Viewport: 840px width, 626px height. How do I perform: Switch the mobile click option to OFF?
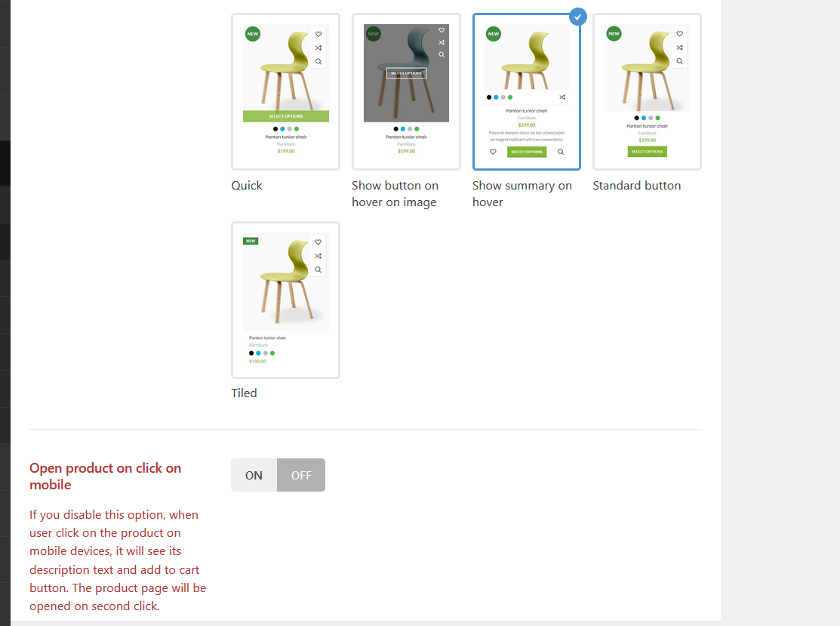(x=301, y=475)
